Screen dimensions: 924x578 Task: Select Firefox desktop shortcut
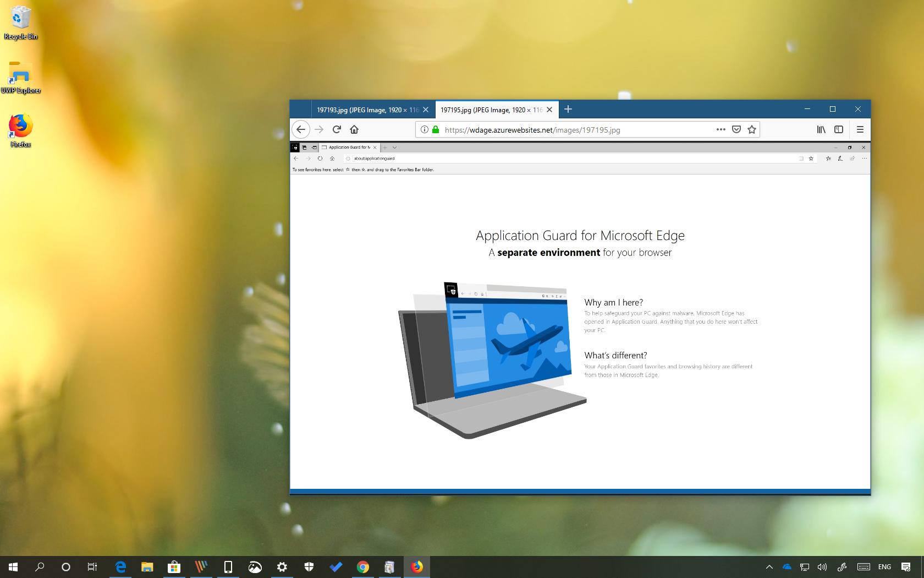[x=20, y=131]
